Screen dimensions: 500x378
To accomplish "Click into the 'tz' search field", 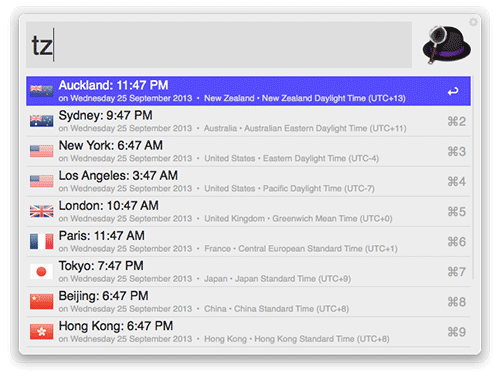I will 219,45.
